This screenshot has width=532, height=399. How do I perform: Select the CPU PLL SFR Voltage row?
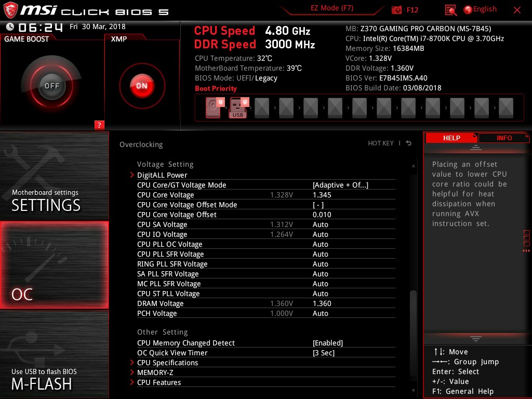pos(266,254)
